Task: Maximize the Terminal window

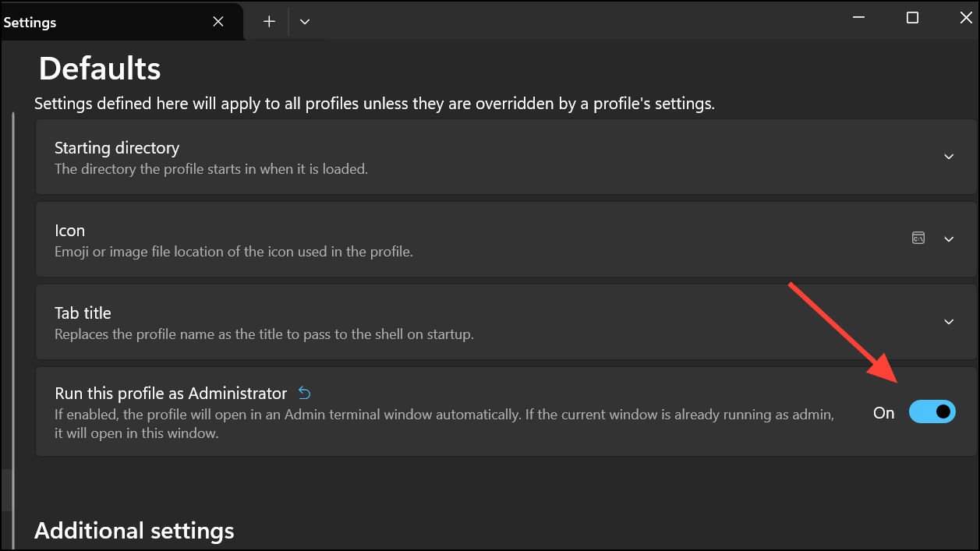Action: [912, 18]
